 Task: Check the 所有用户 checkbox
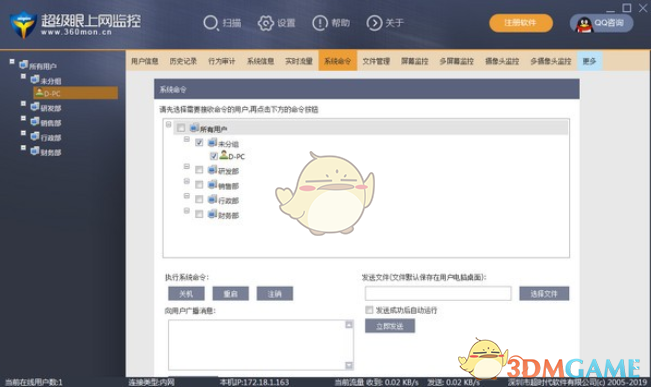click(181, 128)
